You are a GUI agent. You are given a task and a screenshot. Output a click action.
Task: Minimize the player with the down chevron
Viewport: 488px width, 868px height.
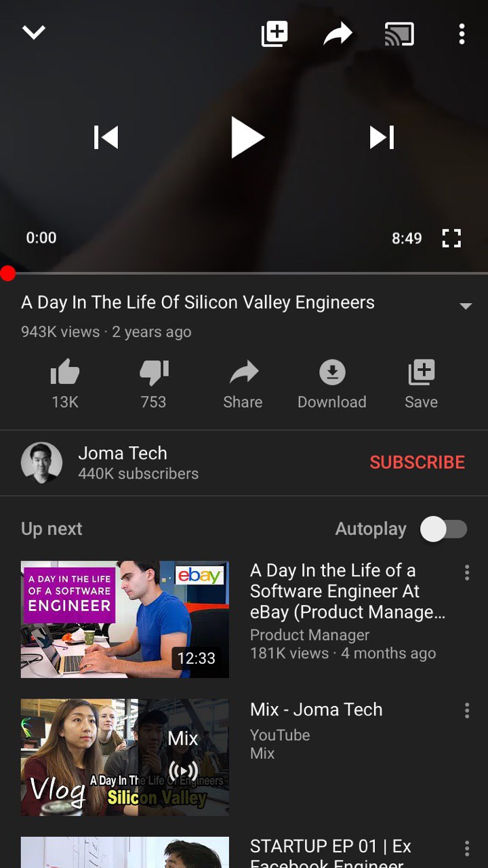tap(33, 33)
